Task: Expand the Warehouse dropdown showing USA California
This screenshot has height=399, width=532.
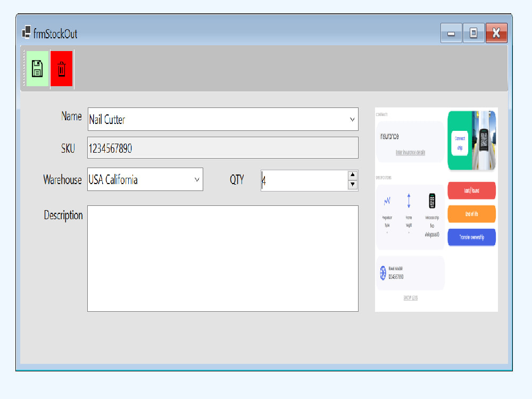Action: (x=197, y=179)
